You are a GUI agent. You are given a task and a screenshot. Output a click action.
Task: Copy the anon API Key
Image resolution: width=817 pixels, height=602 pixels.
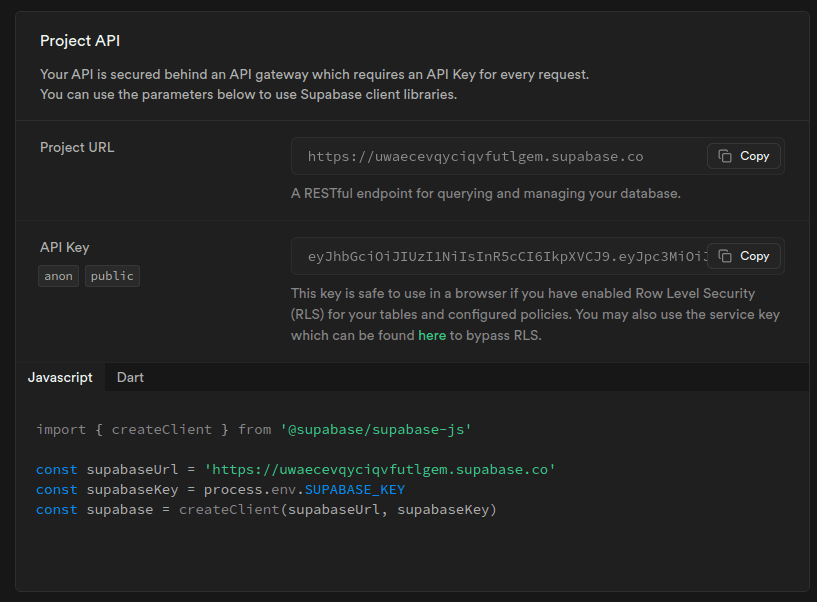(744, 256)
